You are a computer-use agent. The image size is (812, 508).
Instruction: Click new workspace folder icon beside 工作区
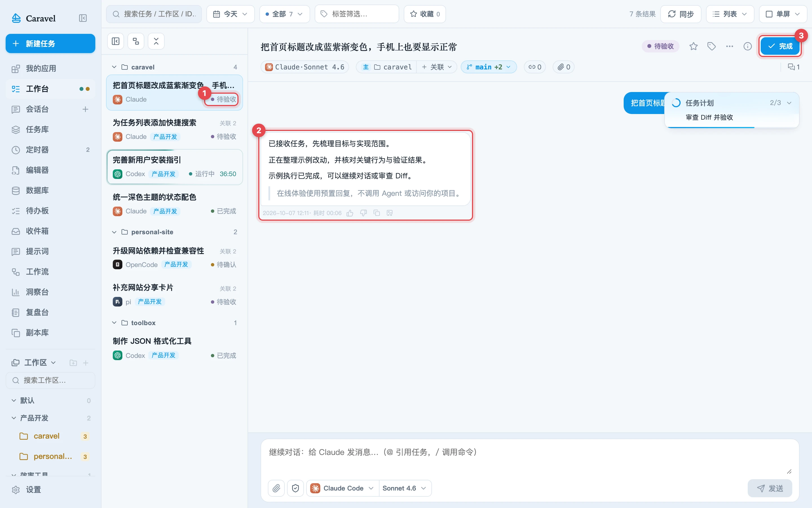73,363
